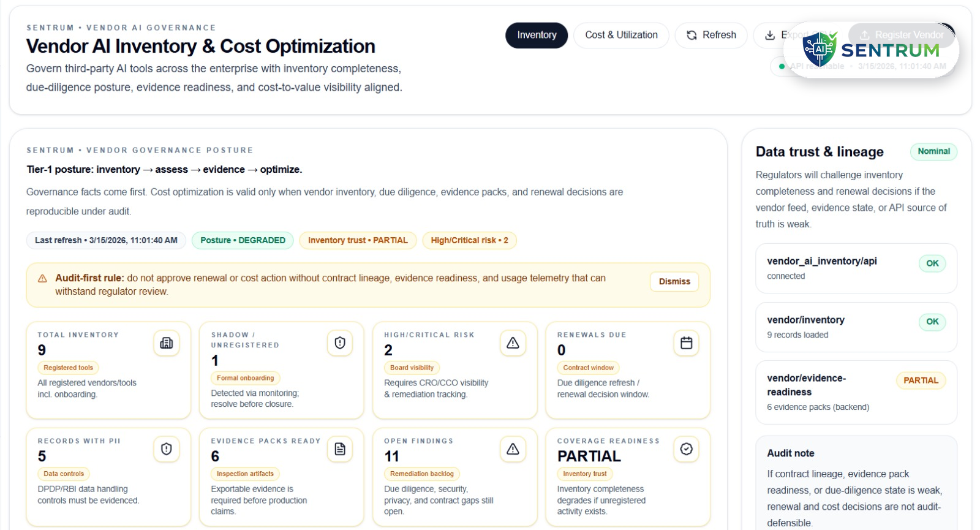Screen dimensions: 980x530
Task: Click the Shadow/Unregistered shield icon
Action: click(339, 343)
